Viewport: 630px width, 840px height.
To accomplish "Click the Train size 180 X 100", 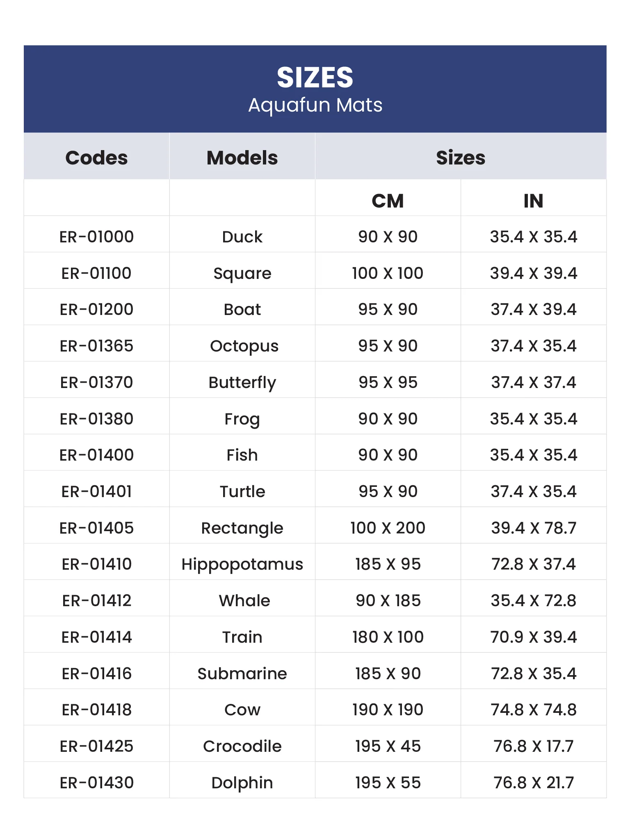I will click(388, 637).
